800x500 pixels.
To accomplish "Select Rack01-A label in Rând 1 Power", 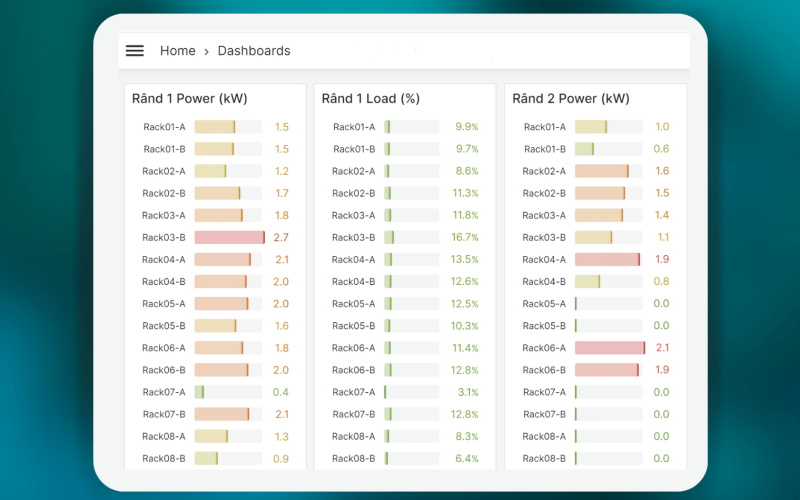I will (x=164, y=127).
